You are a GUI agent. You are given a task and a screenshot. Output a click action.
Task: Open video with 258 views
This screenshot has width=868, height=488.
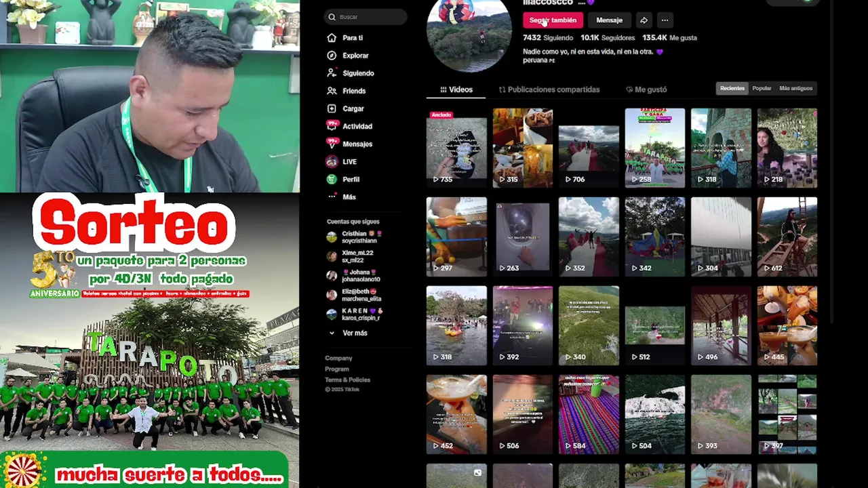point(654,148)
